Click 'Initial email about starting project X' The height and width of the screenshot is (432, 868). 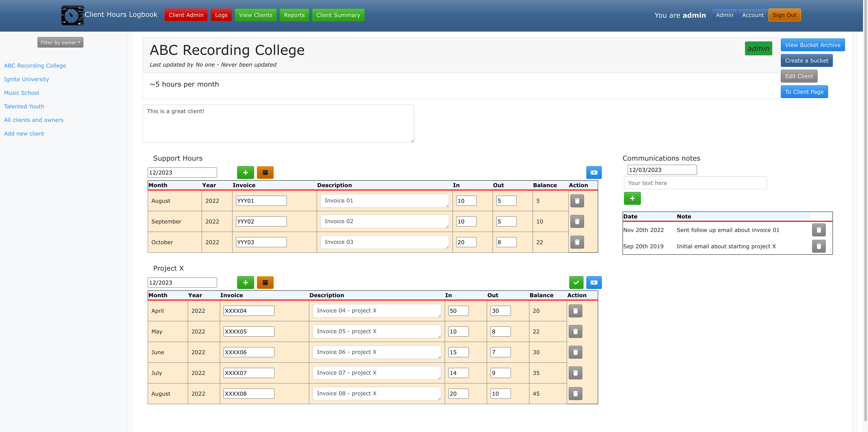click(726, 246)
